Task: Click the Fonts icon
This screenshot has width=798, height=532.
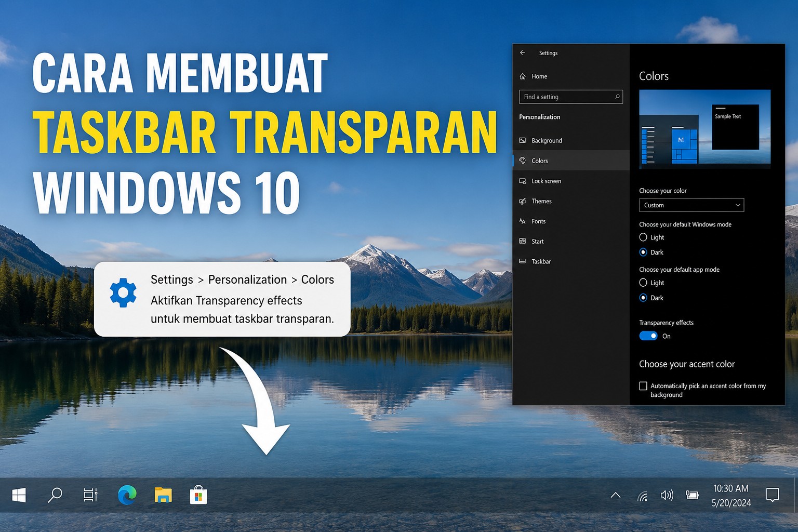Action: (523, 221)
